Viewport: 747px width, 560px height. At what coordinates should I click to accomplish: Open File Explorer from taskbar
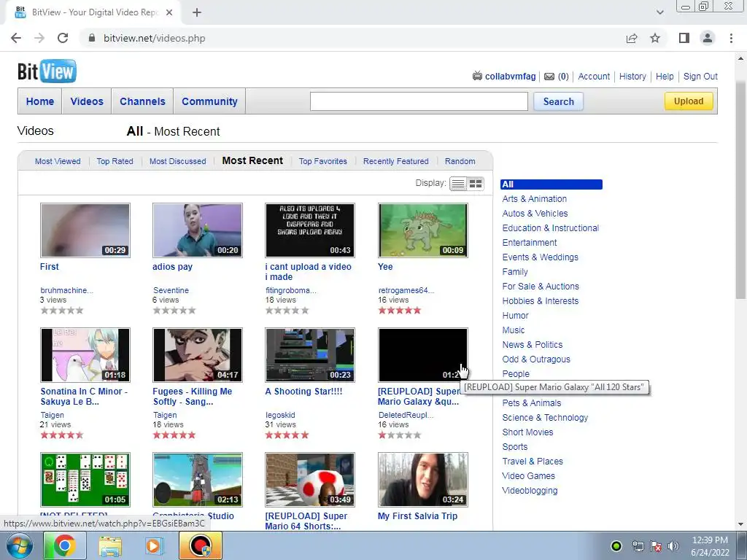[x=110, y=545]
